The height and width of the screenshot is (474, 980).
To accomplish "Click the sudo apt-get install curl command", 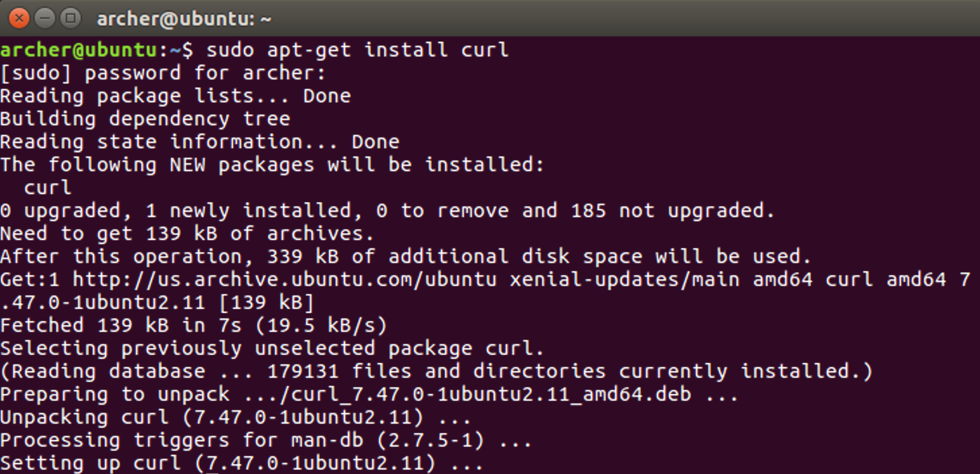I will click(358, 50).
